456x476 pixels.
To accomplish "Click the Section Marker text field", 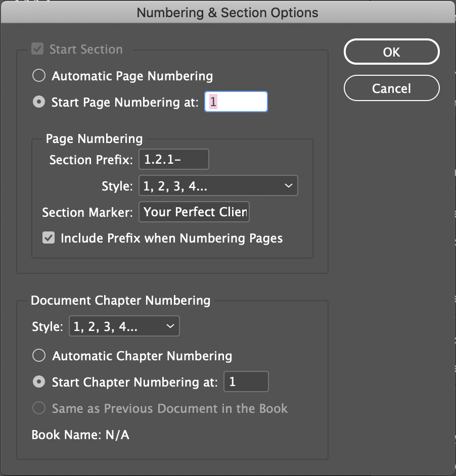I will [x=194, y=212].
